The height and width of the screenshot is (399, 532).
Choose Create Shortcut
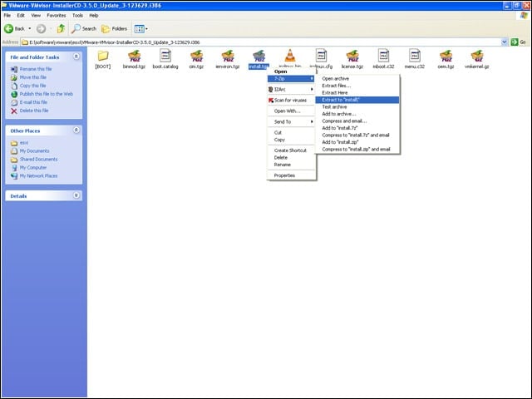[292, 150]
